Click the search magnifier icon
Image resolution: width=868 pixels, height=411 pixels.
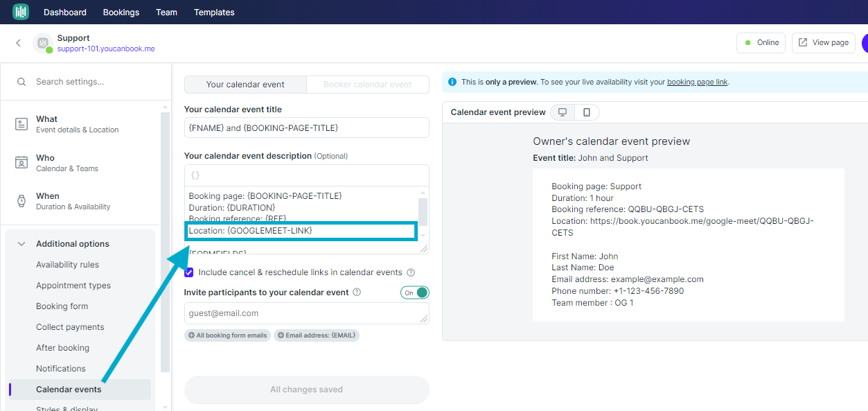(x=22, y=82)
